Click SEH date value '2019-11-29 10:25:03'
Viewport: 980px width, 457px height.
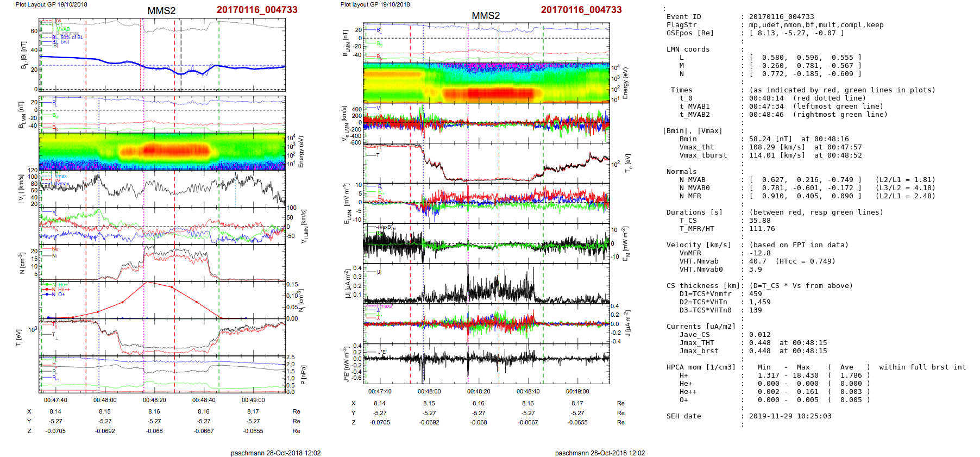[790, 416]
